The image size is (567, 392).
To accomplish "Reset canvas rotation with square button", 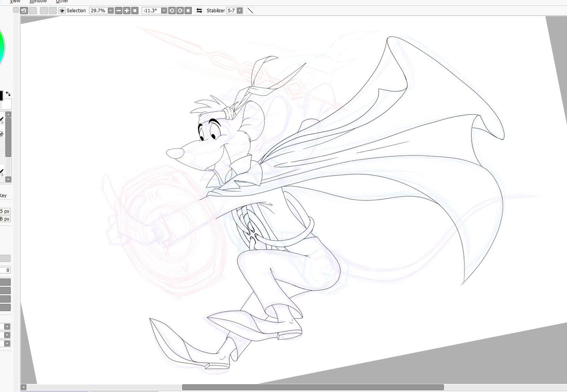I will [188, 10].
